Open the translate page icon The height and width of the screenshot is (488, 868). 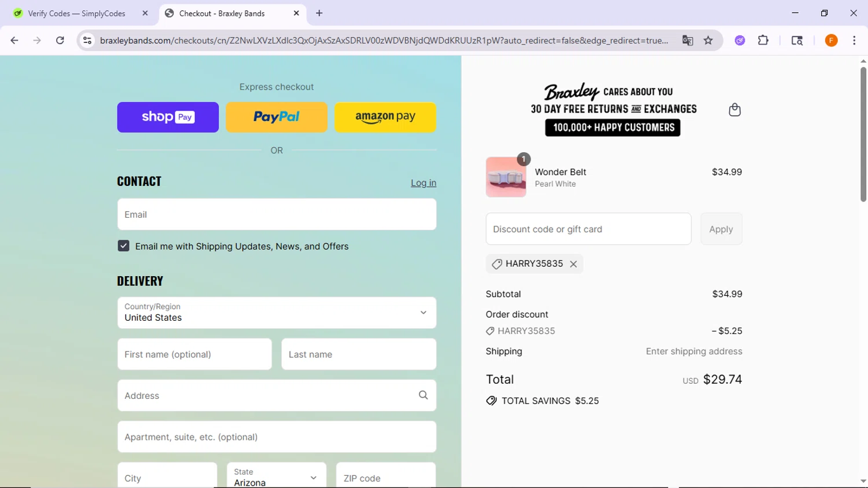click(x=687, y=41)
